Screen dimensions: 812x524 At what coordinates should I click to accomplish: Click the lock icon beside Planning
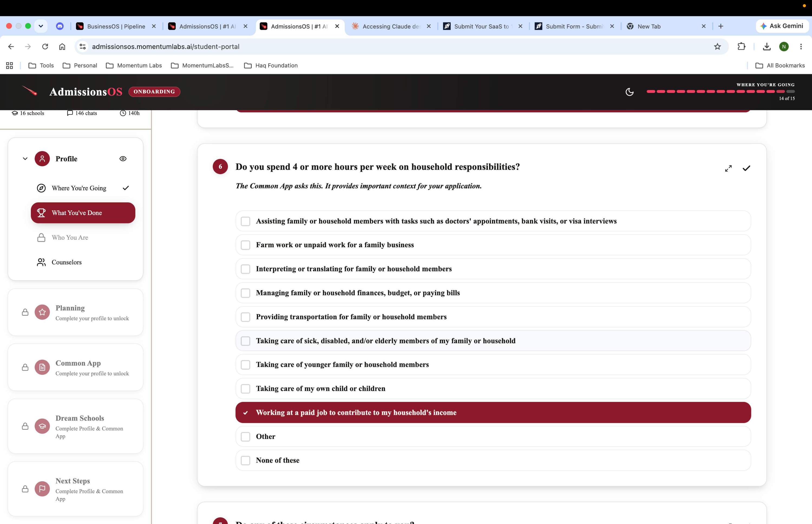[25, 312]
